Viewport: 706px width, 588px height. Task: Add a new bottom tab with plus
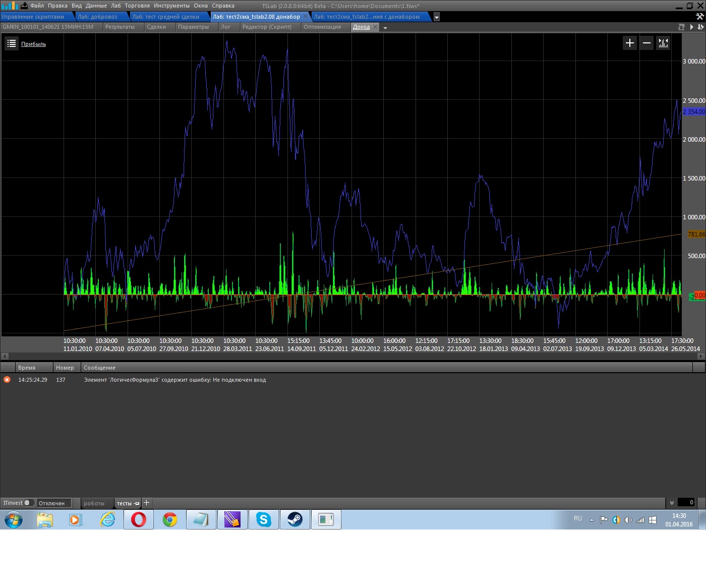click(147, 503)
